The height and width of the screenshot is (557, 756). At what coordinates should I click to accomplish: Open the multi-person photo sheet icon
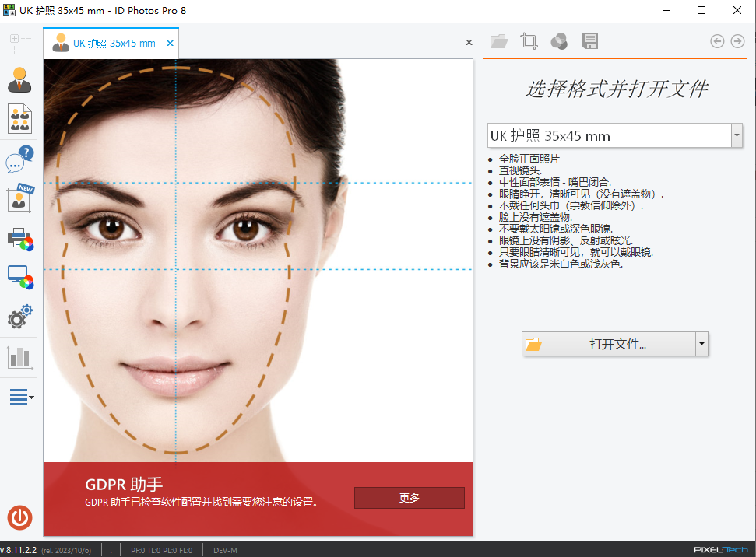click(20, 119)
